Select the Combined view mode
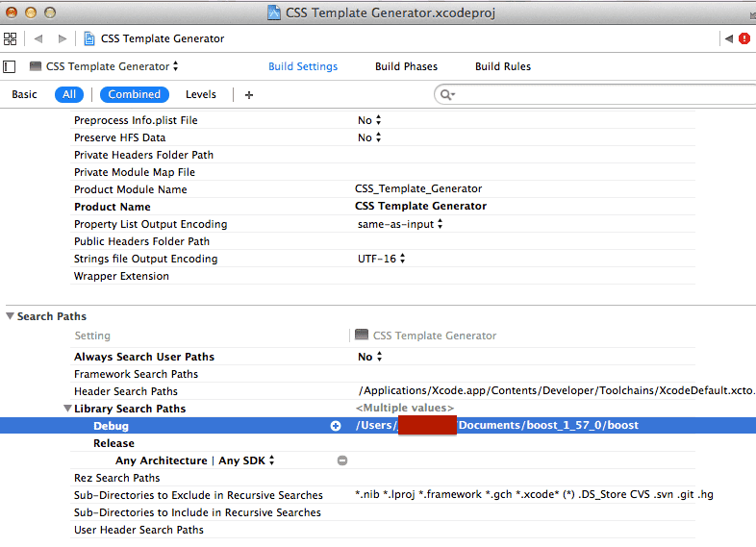Viewport: 756px width, 547px height. pyautogui.click(x=134, y=94)
